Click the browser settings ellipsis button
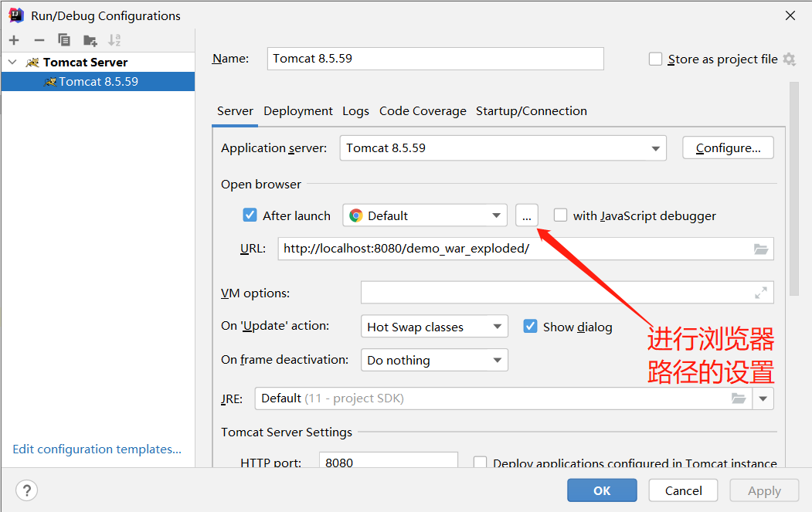Image resolution: width=812 pixels, height=512 pixels. (527, 215)
